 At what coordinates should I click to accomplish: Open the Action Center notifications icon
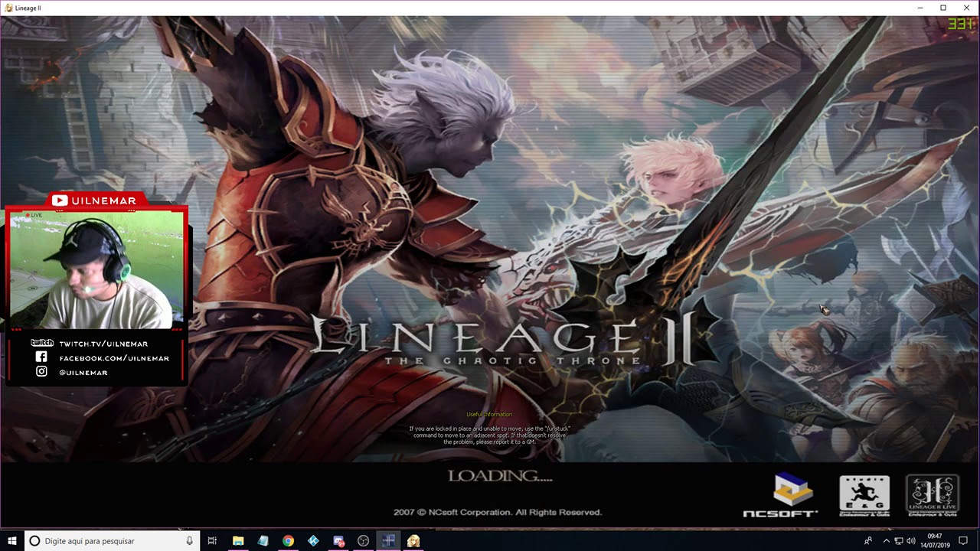[x=963, y=540]
